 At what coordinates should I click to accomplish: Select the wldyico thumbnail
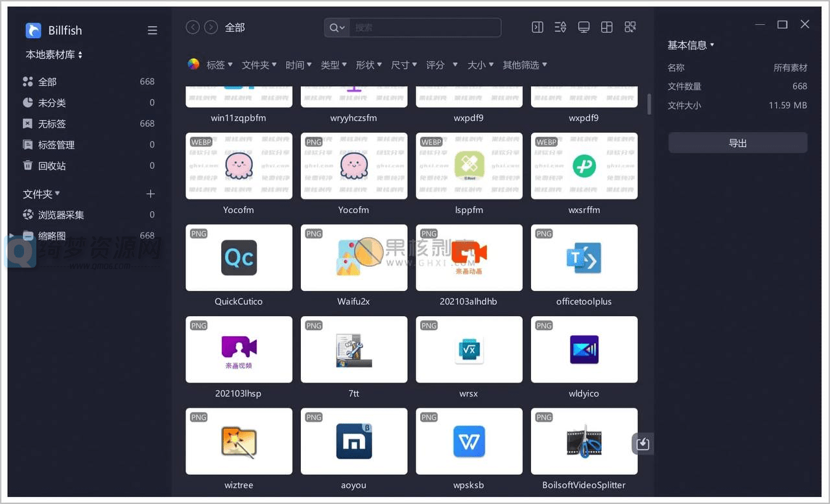coord(584,350)
